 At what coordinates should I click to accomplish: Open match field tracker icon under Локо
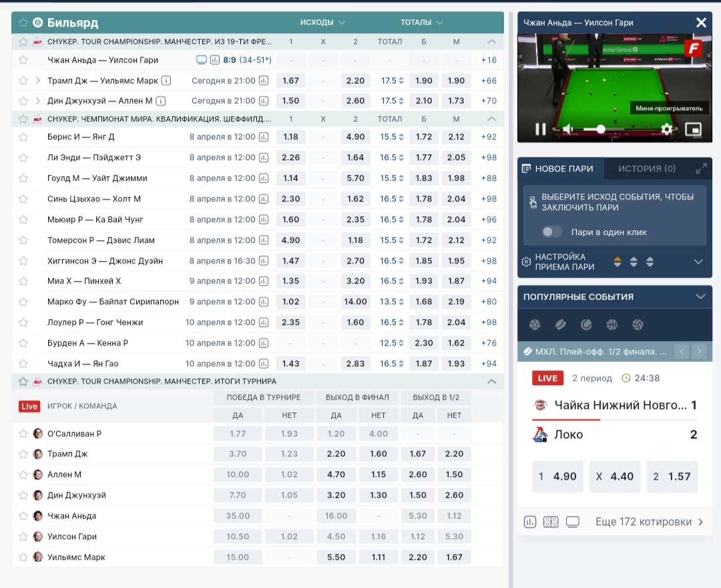click(x=551, y=522)
